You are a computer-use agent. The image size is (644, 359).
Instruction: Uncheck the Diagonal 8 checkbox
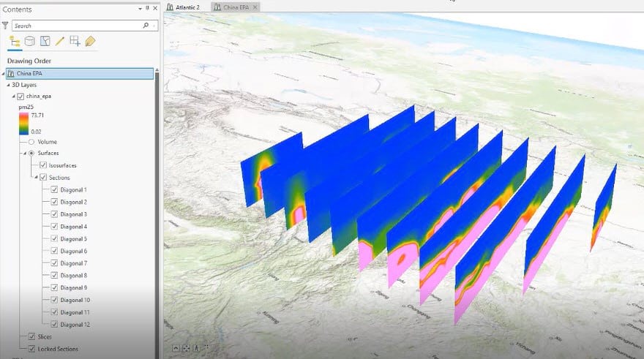54,276
